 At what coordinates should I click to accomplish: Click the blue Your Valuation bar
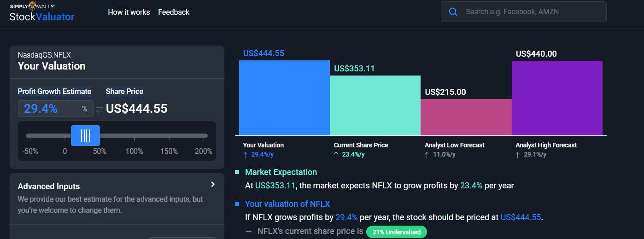tap(284, 98)
